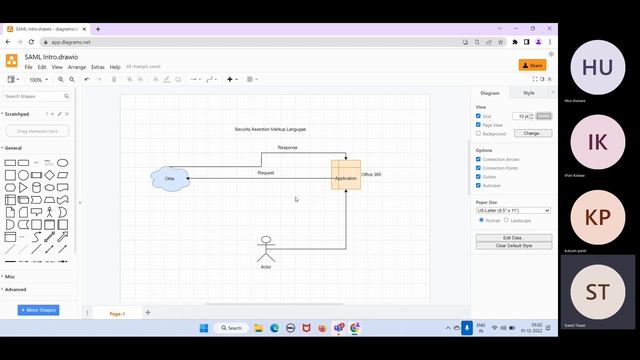Viewport: 640px width, 360px height.
Task: Pick the diamond shape from General shapes
Action: point(49,175)
